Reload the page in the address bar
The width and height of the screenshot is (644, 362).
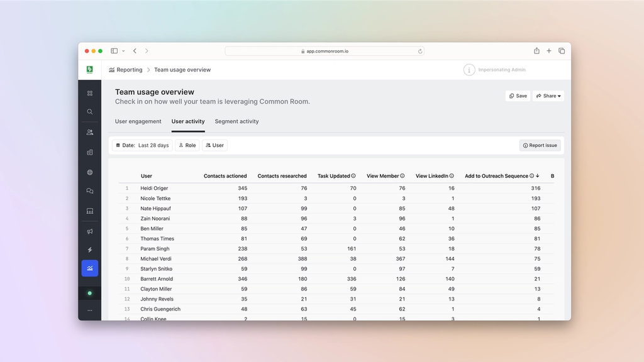pos(420,51)
